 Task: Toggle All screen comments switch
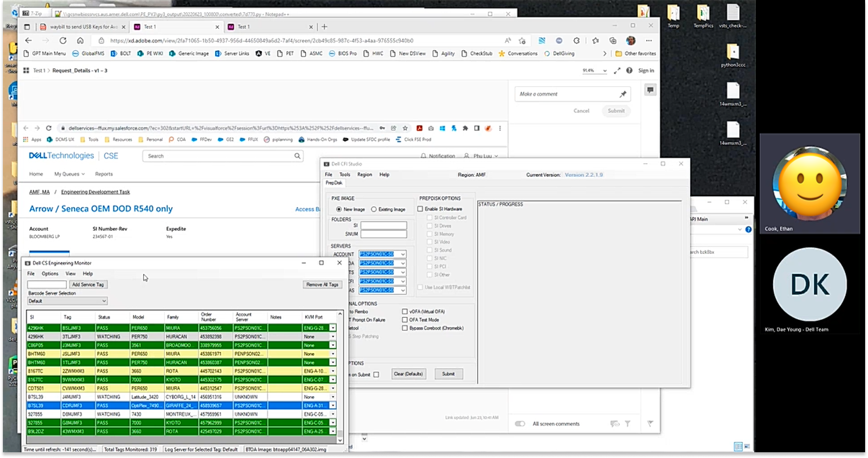[520, 424]
